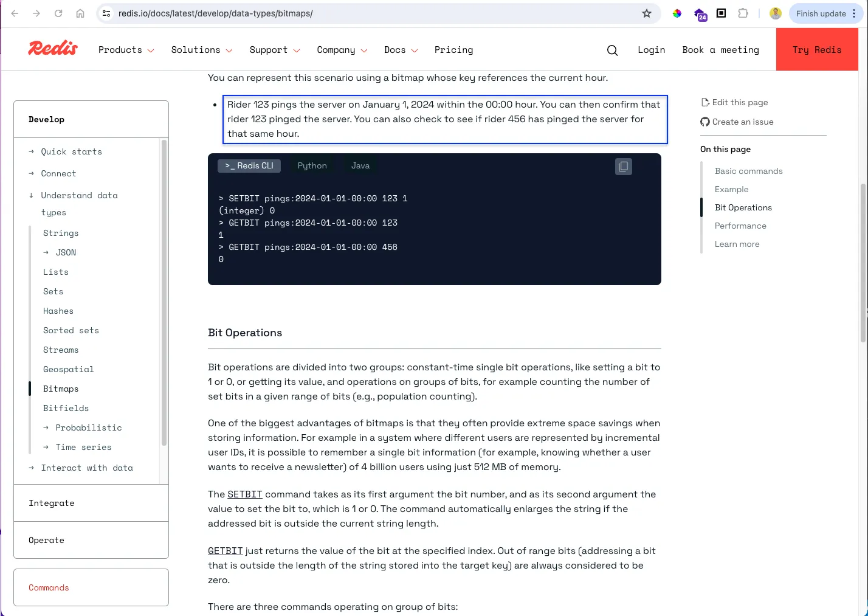Click the browser back arrow
This screenshot has width=868, height=616.
[15, 13]
